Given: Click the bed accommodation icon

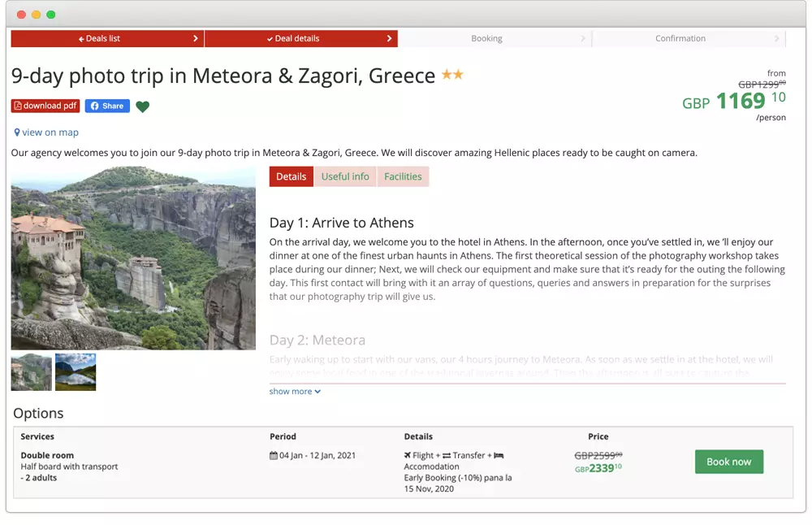Looking at the screenshot, I should pyautogui.click(x=499, y=456).
